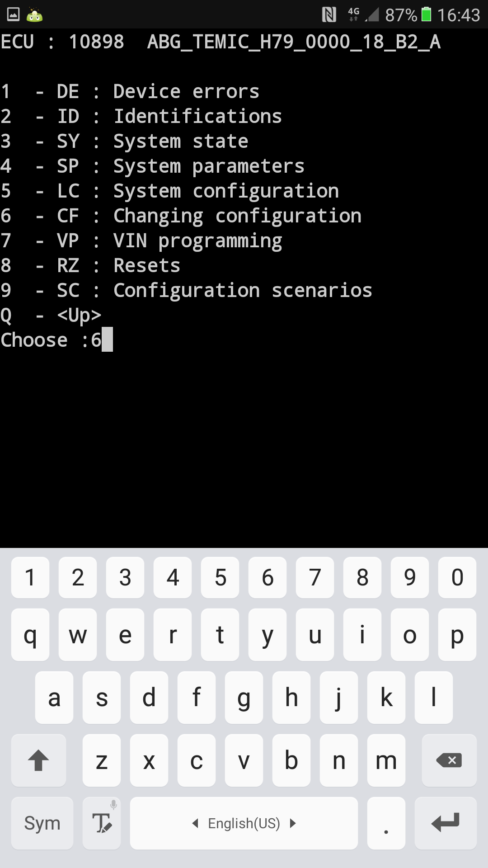Open the NFC status bar icon

click(x=329, y=15)
